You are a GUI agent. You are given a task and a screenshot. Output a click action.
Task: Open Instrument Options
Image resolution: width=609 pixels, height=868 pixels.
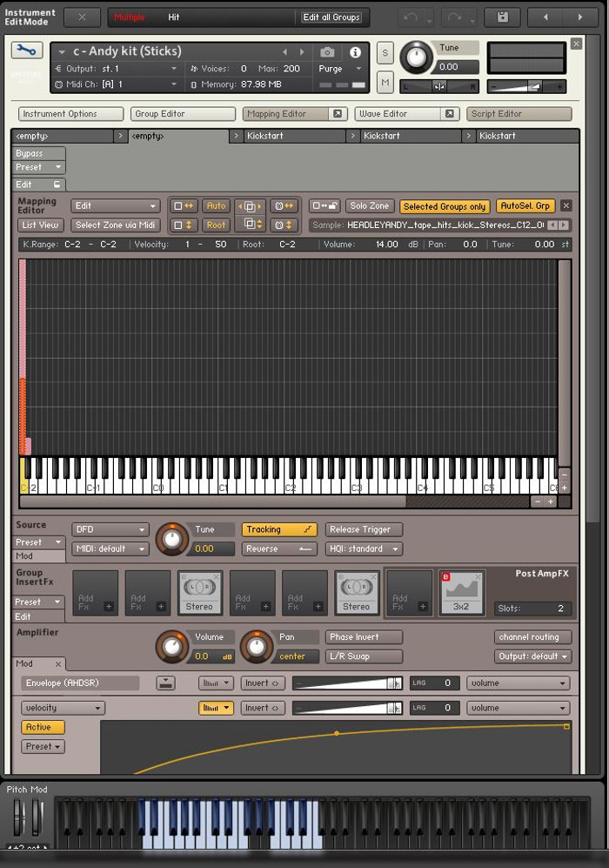tap(70, 114)
